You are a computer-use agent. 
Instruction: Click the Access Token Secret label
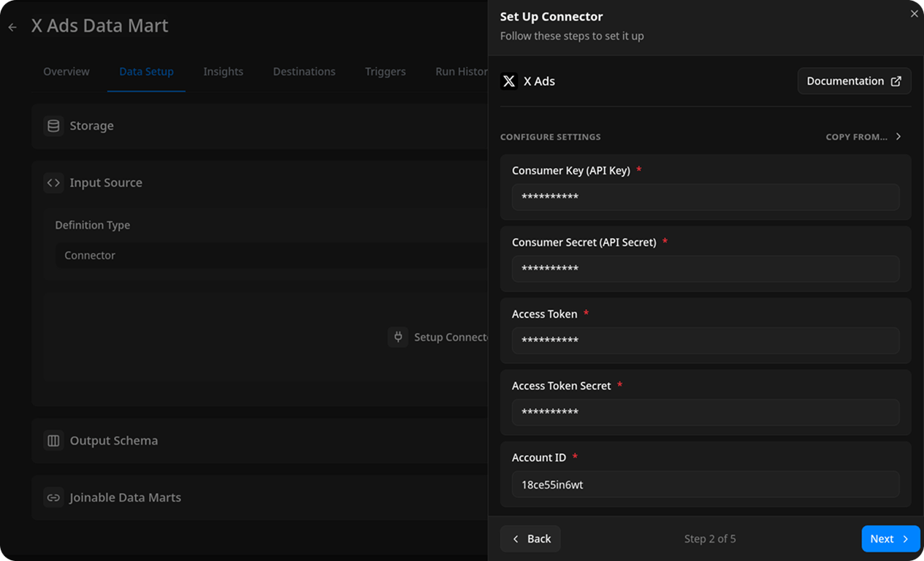562,386
